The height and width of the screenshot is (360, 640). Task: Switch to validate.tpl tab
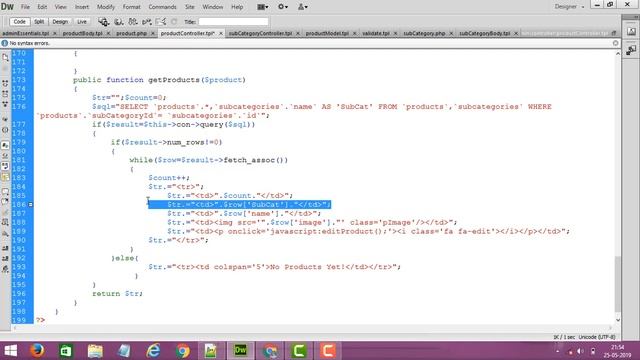[x=376, y=33]
